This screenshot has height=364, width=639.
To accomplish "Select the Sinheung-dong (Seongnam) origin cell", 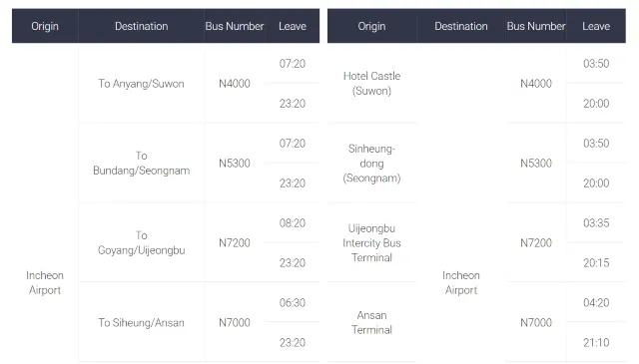I will coord(371,163).
